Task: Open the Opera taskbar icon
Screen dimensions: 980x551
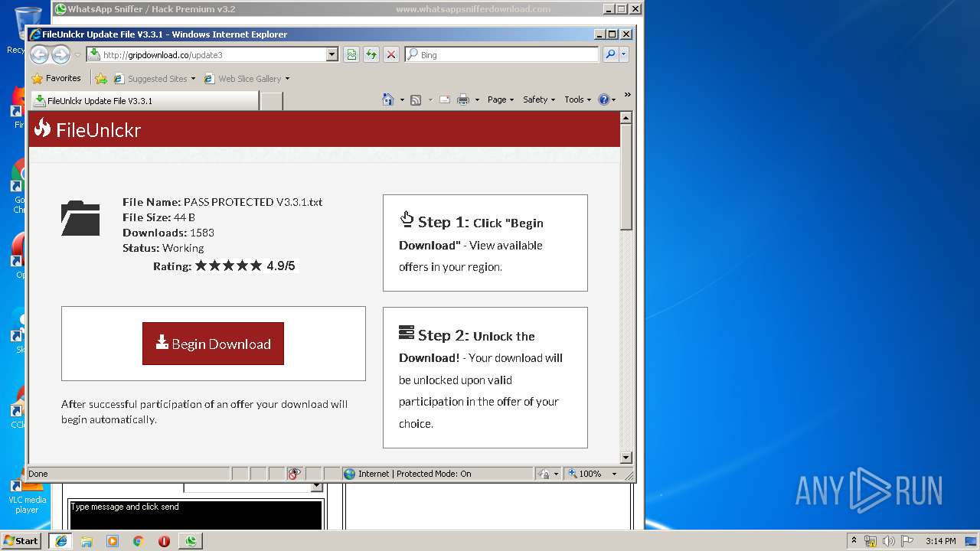Action: click(164, 541)
